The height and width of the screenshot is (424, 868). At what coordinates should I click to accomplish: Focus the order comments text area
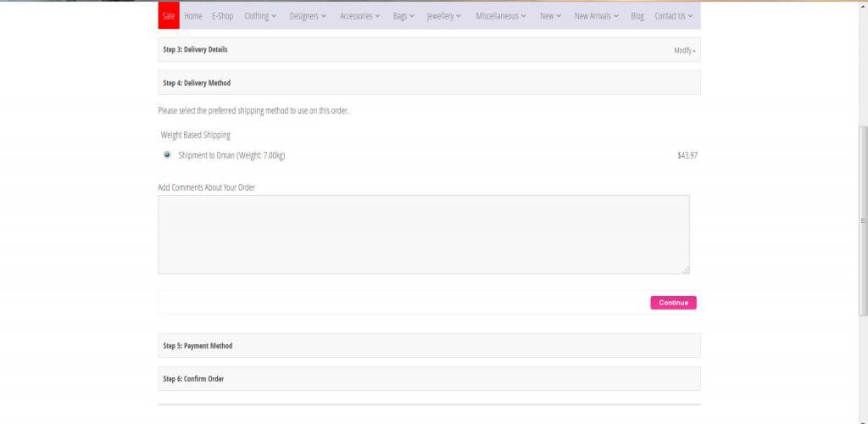424,235
